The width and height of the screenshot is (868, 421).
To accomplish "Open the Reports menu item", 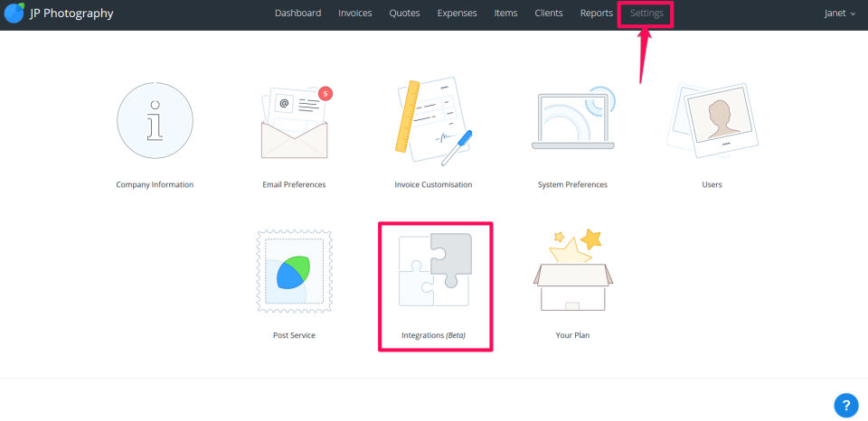I will pos(596,14).
